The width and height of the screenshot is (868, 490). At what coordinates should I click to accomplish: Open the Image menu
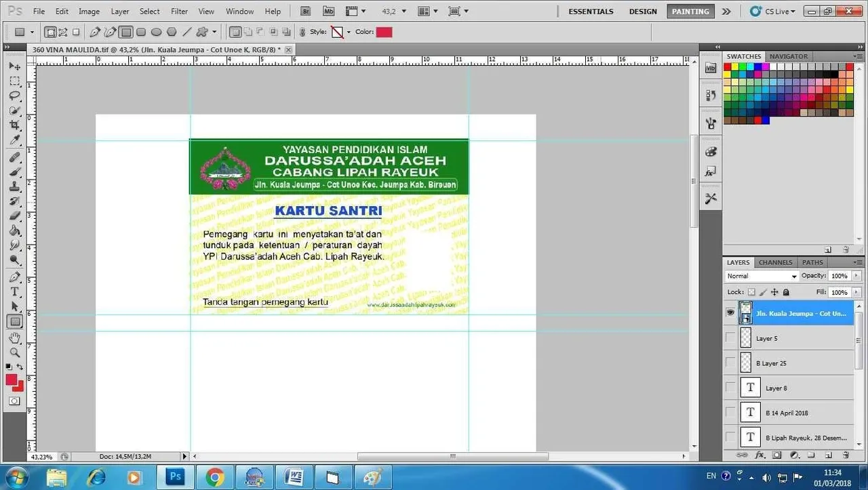coord(89,12)
